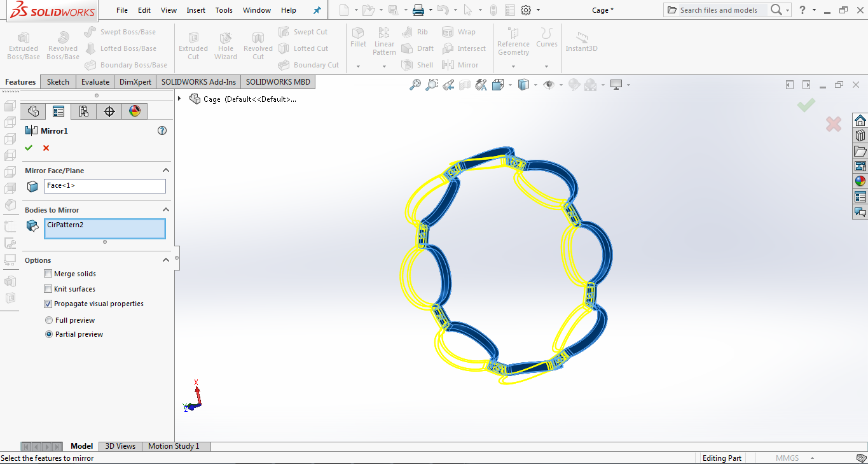This screenshot has width=868, height=464.
Task: Click the Mirror command in ribbon
Action: (x=461, y=65)
